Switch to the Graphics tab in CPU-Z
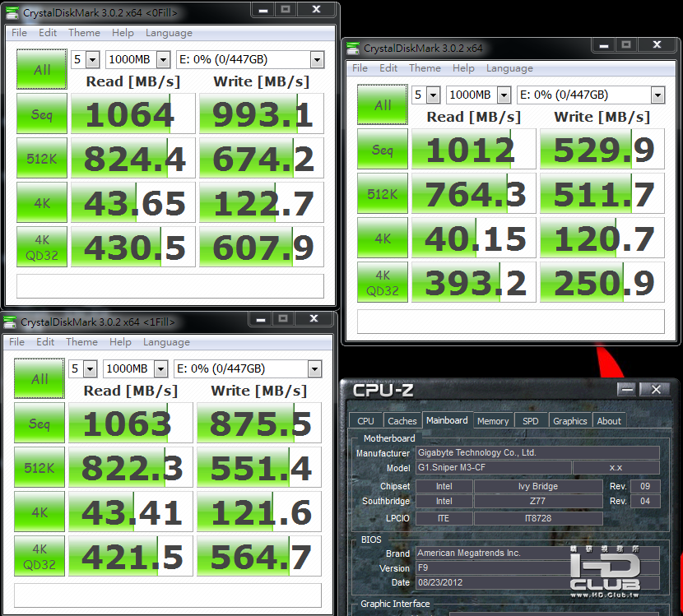Viewport: 683px width, 616px height. point(569,420)
